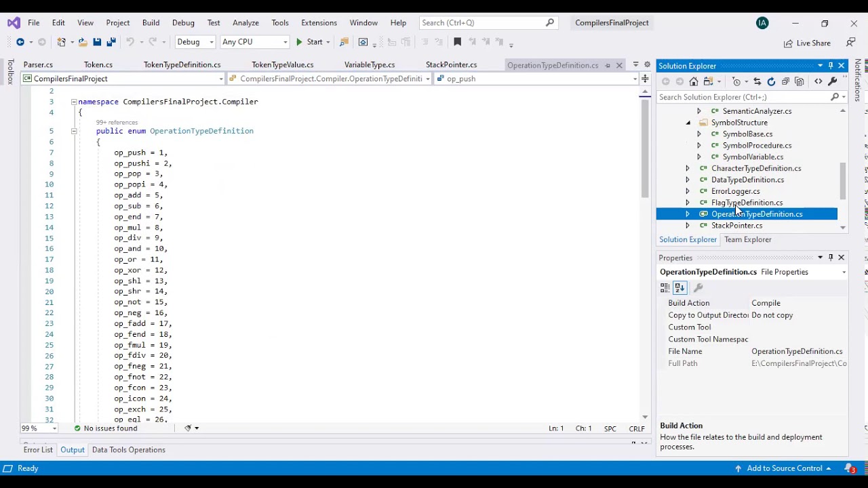The image size is (868, 488).
Task: Start debugging with the green Start button
Action: (x=309, y=42)
